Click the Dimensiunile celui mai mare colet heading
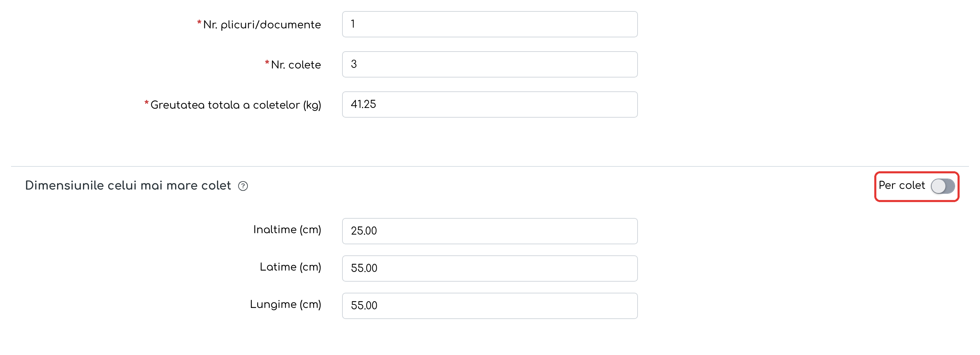 tap(128, 185)
